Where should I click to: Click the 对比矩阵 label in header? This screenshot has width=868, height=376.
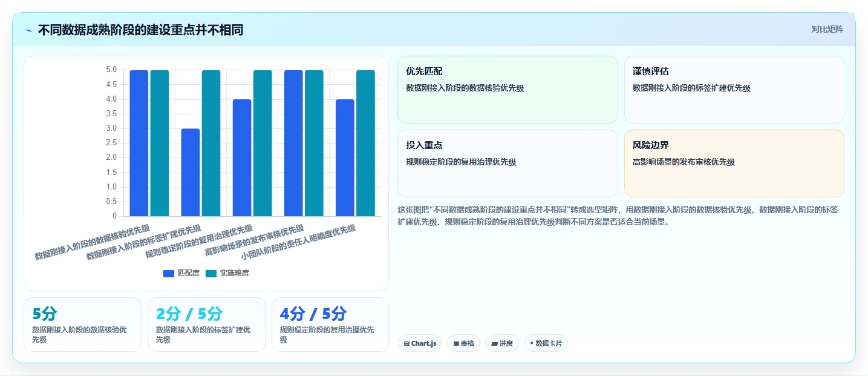point(827,29)
